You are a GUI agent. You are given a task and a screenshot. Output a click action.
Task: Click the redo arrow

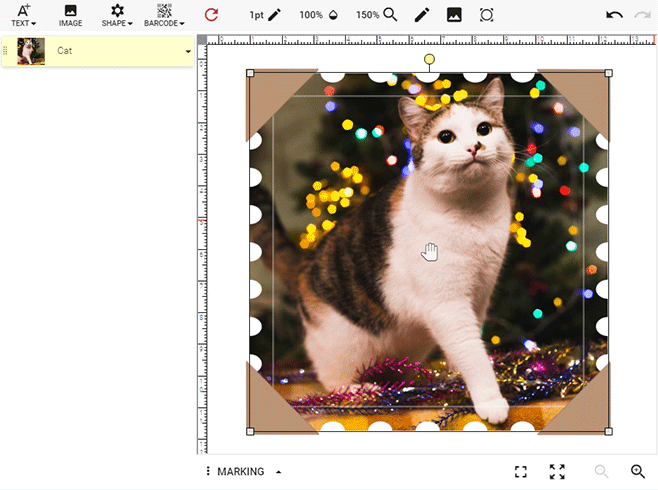click(x=642, y=15)
